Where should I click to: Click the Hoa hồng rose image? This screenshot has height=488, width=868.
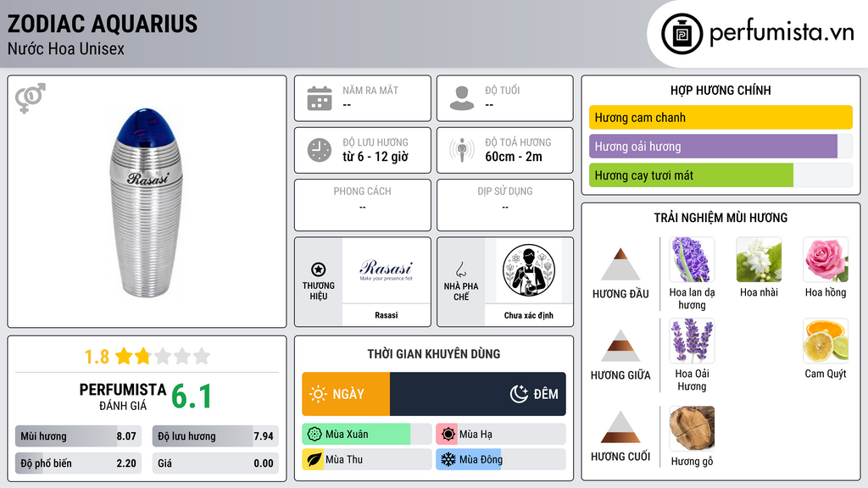(x=826, y=259)
